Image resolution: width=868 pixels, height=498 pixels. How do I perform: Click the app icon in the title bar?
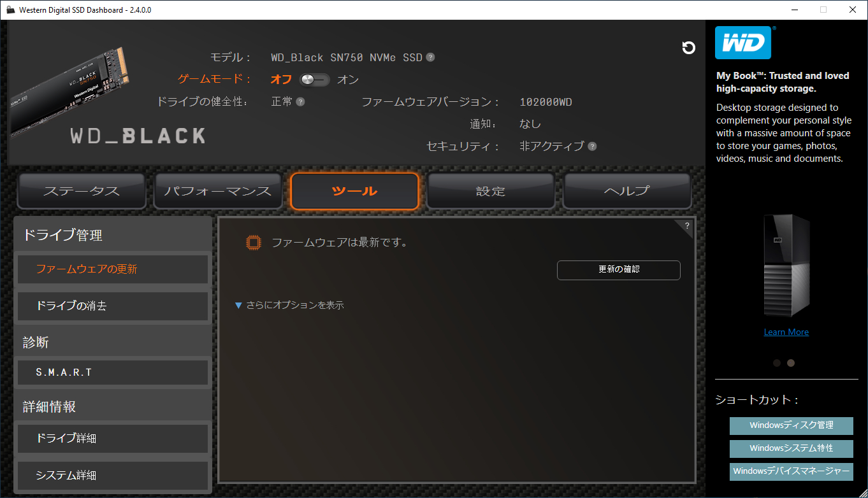pyautogui.click(x=11, y=10)
